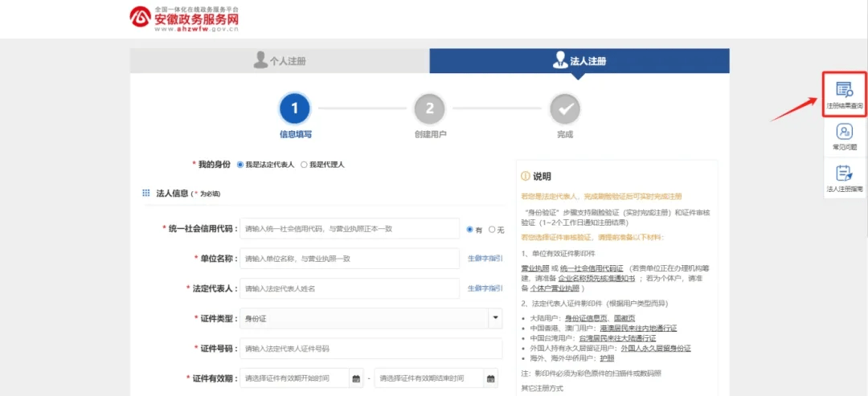
Task: Open 生僻字指引 link beside 单位名称
Action: 485,259
